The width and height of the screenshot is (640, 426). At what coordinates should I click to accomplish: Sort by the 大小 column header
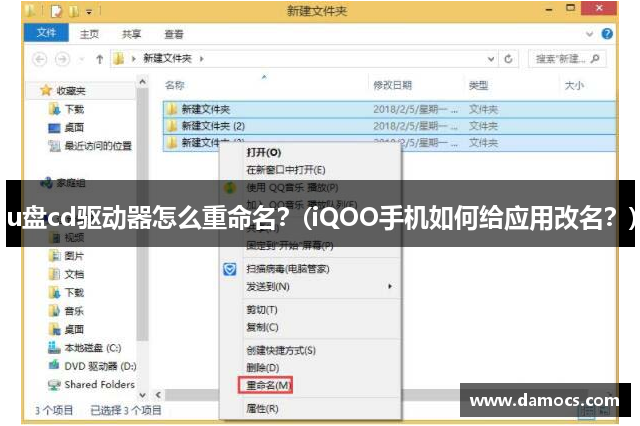[574, 85]
